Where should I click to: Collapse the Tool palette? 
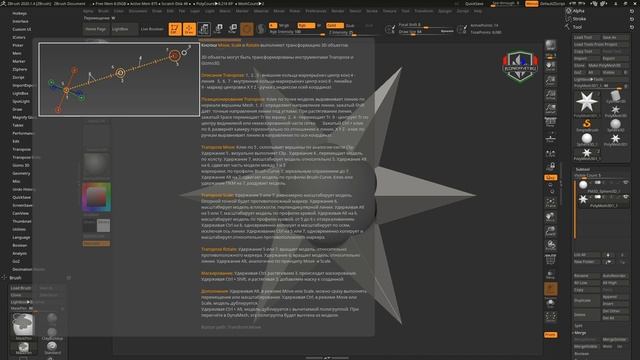(x=577, y=27)
